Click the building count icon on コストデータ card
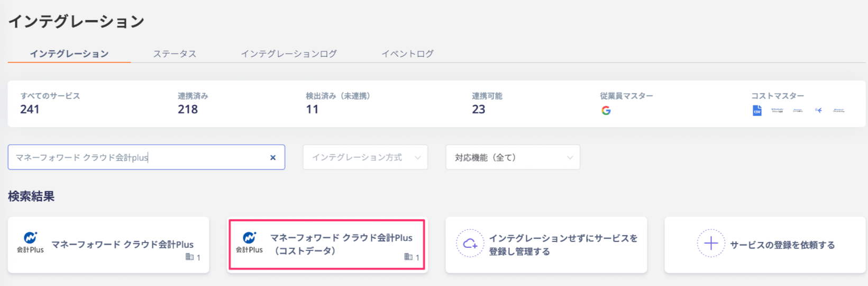 (408, 257)
